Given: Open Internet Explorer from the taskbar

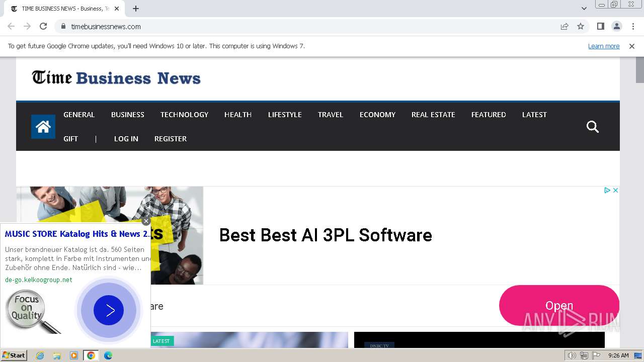Looking at the screenshot, I should click(40, 355).
